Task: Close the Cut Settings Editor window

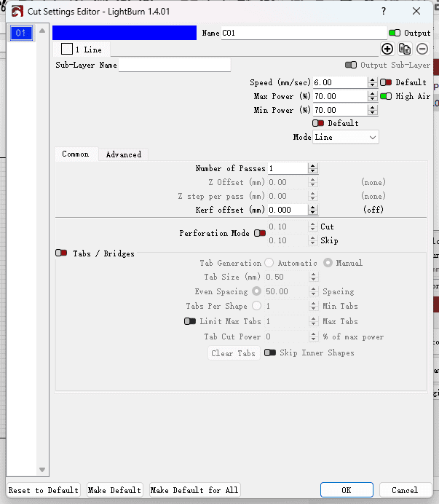Action: point(416,11)
